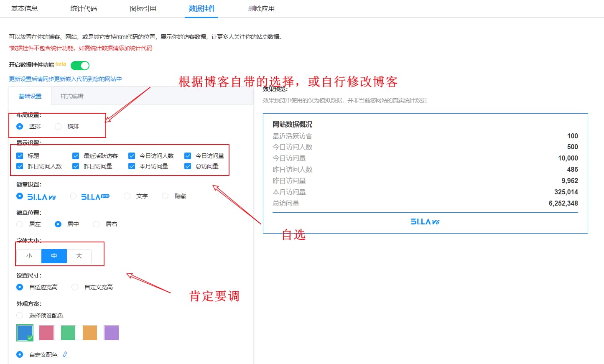Set badge position to 居右

pos(96,224)
